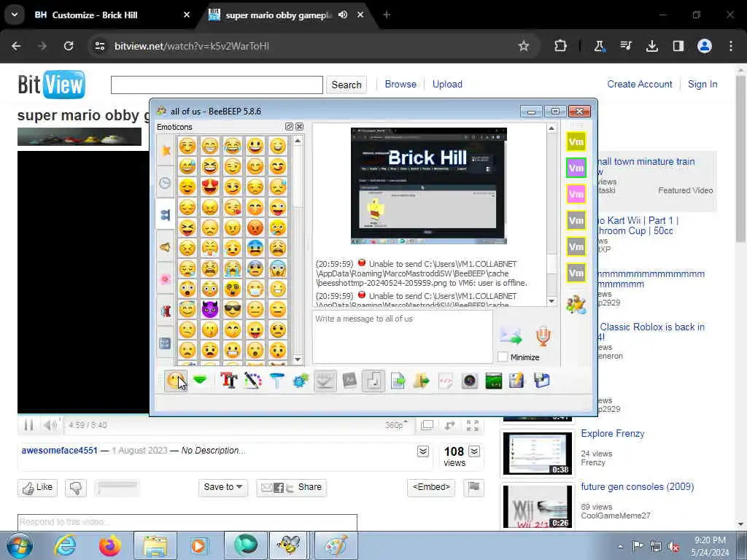The image size is (747, 560).
Task: Insert the tears of joy emoticon
Action: tap(233, 145)
